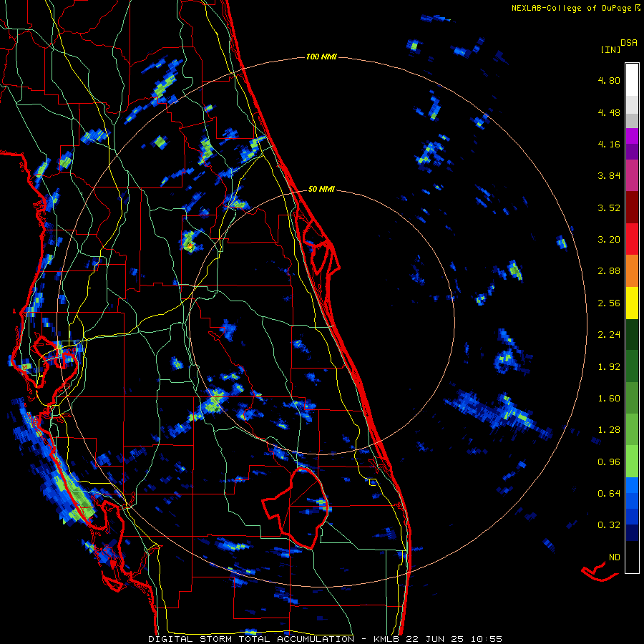Screen dimensions: 644x644
Task: Click the 0.64 legend value
Action: 609,494
